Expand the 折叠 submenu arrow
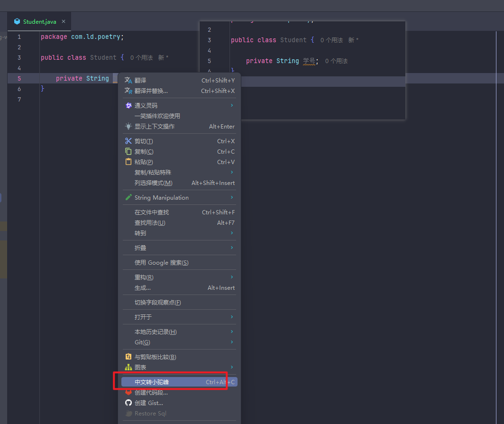 click(x=232, y=248)
